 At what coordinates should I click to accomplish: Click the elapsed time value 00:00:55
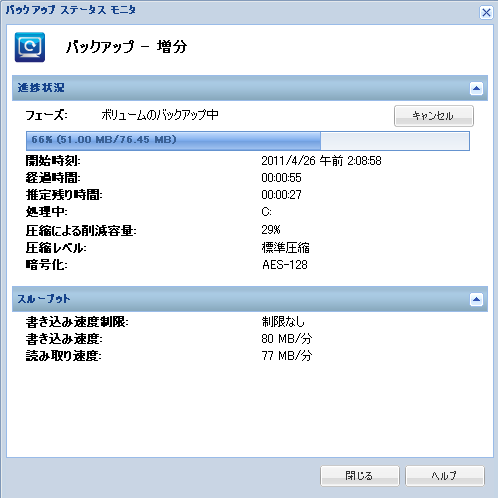point(281,178)
